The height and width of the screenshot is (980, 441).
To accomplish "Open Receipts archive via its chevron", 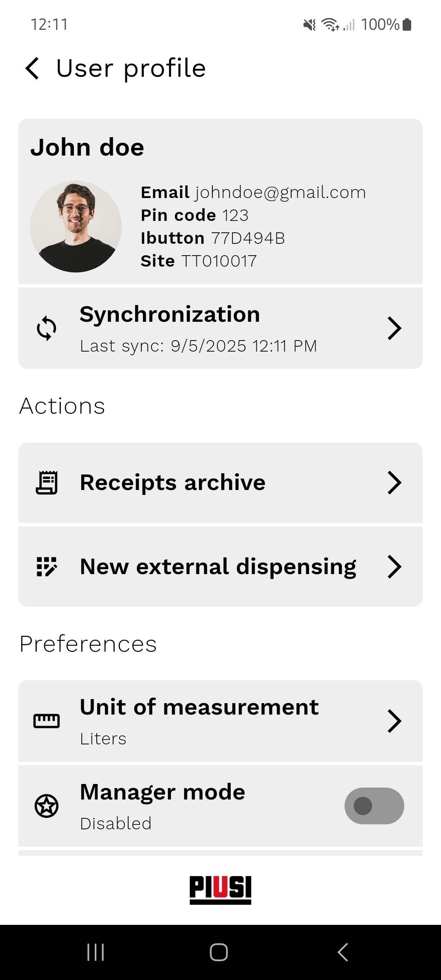I will click(394, 483).
